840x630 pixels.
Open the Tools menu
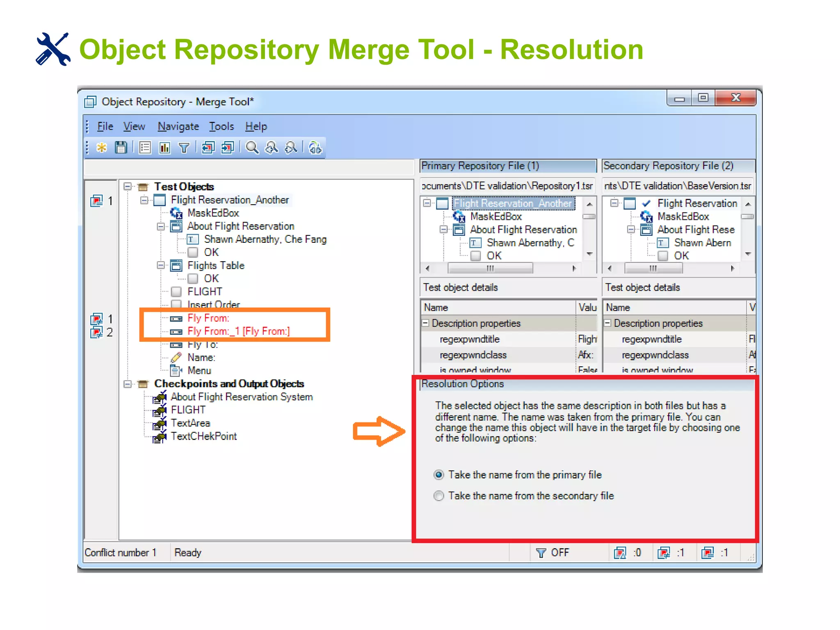(221, 126)
